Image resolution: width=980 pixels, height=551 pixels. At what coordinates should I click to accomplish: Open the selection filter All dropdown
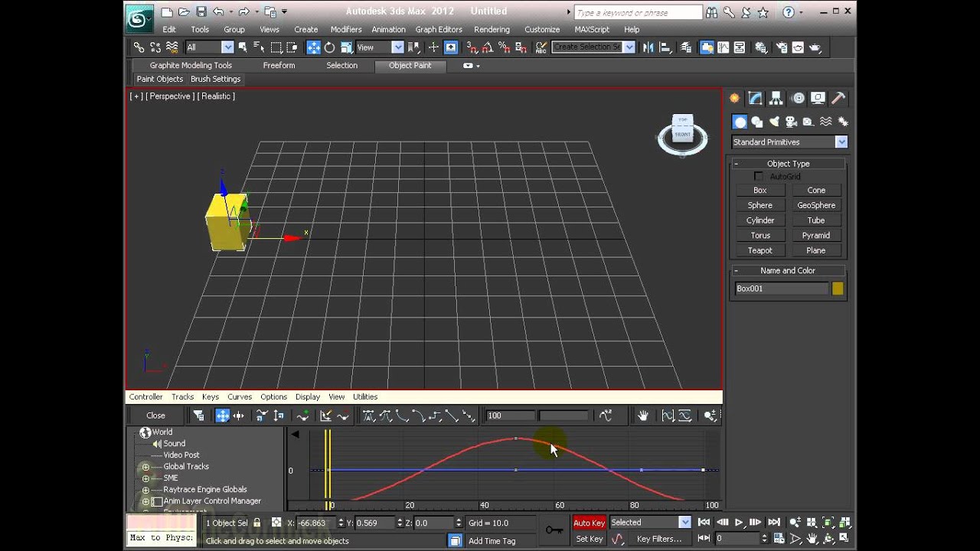[209, 47]
